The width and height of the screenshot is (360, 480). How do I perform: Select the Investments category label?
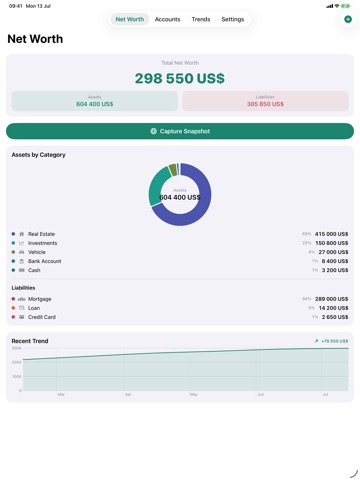point(42,243)
